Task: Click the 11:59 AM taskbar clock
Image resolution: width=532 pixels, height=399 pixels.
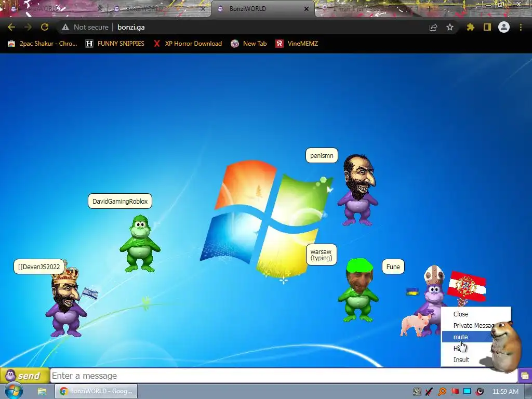Action: (x=505, y=392)
